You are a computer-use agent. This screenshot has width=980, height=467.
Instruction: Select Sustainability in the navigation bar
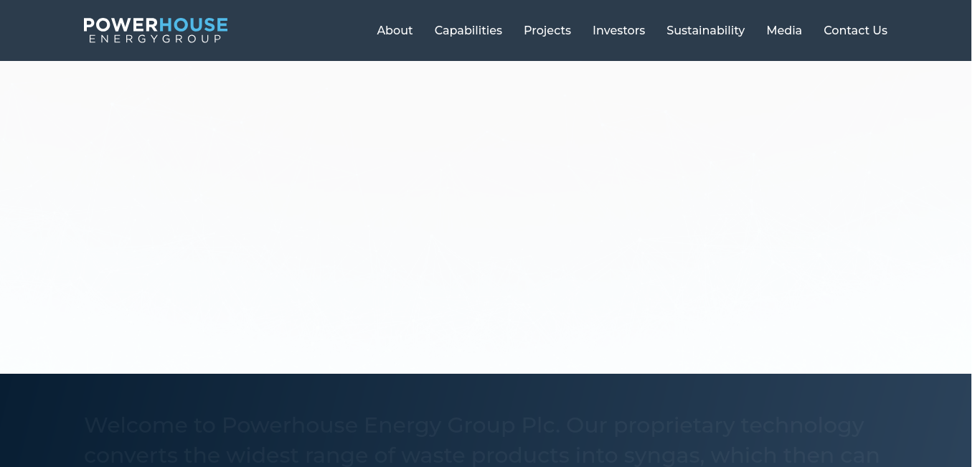[x=705, y=30]
